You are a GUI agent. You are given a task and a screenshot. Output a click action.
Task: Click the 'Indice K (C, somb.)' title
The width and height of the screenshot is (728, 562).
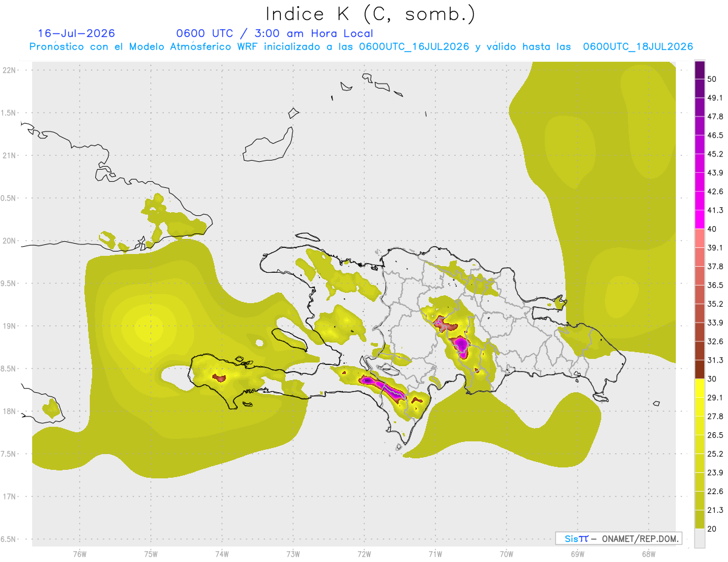[x=371, y=15]
